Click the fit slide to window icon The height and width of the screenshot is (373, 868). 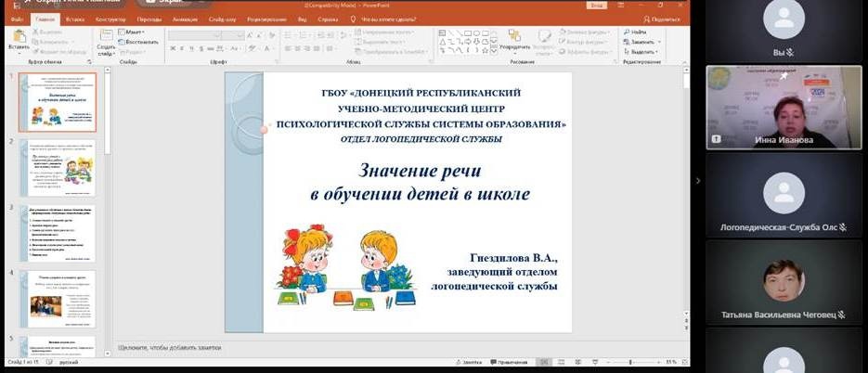point(685,362)
